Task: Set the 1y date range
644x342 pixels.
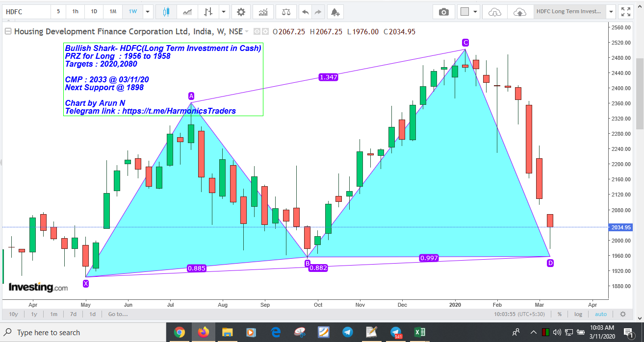Action: pyautogui.click(x=34, y=314)
